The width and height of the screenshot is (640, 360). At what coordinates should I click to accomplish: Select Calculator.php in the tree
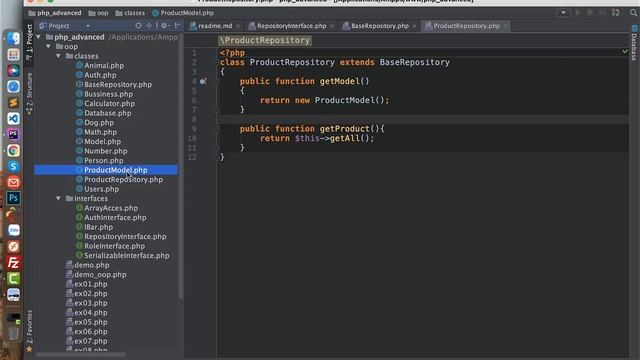tap(109, 103)
